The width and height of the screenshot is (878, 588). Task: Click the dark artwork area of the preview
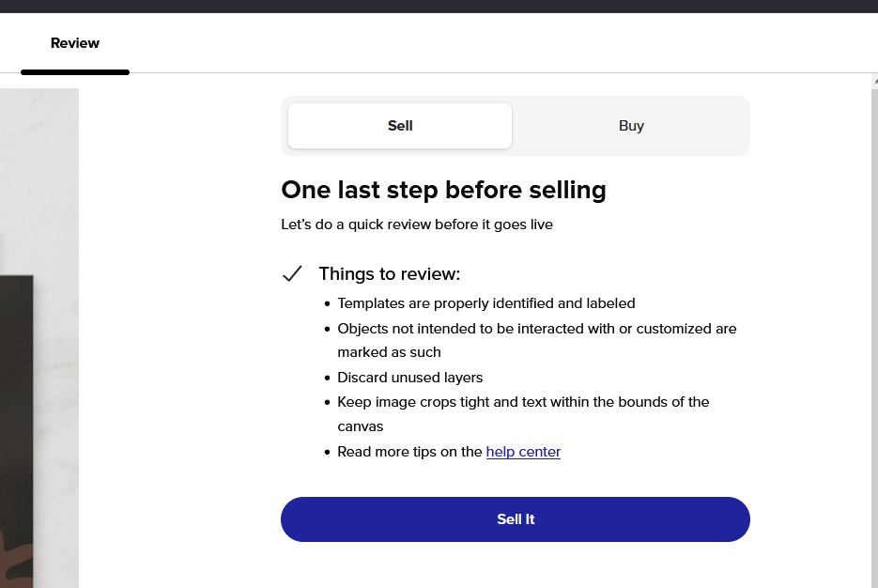pyautogui.click(x=16, y=431)
